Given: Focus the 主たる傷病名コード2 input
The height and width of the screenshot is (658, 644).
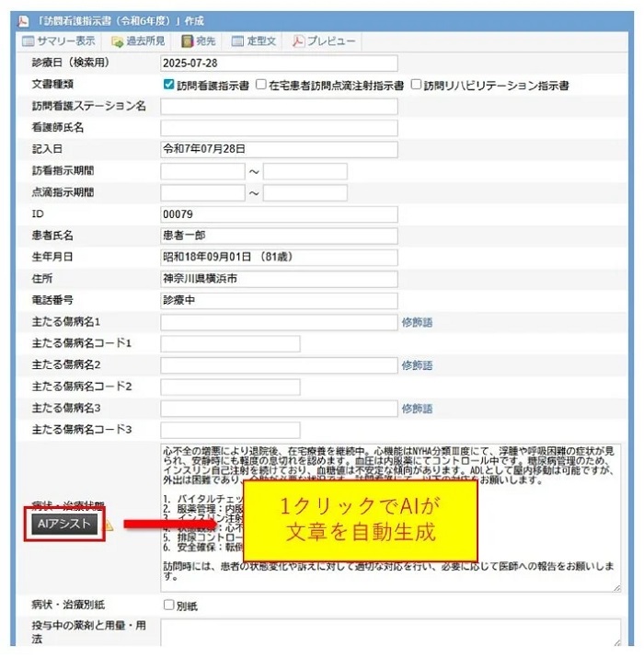Looking at the screenshot, I should pyautogui.click(x=230, y=387).
